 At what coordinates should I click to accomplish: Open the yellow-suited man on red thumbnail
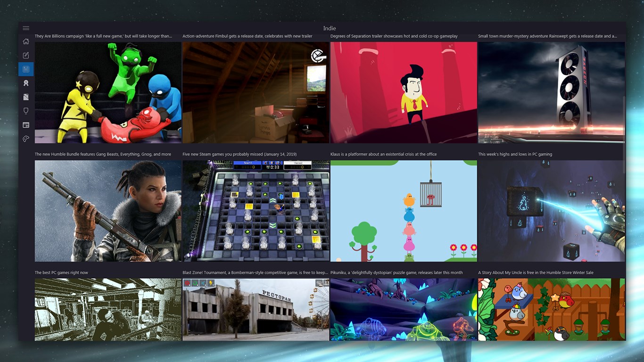point(404,92)
